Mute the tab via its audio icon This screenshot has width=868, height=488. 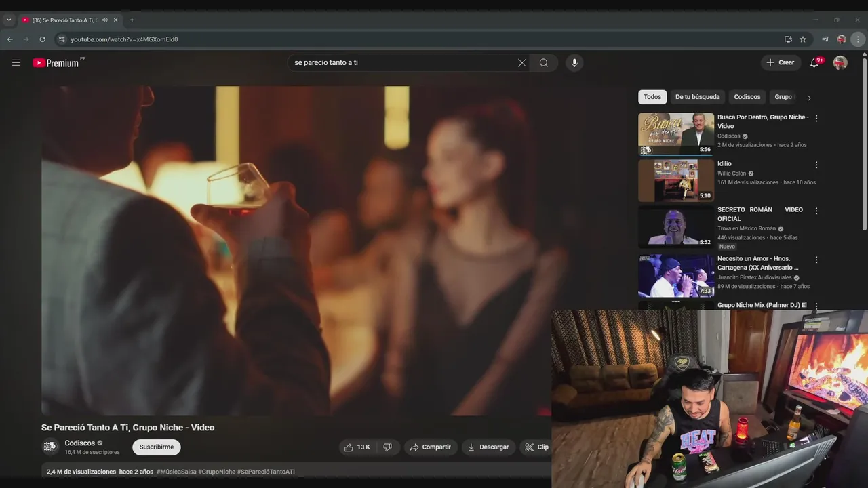tap(104, 20)
